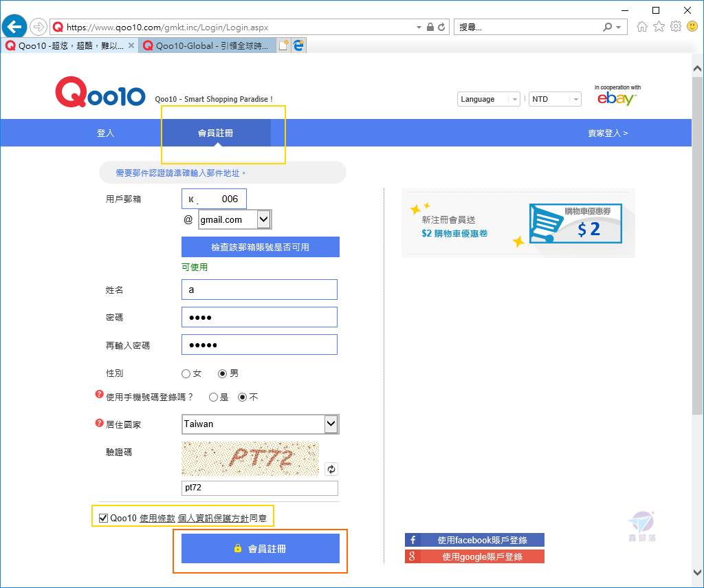This screenshot has height=588, width=704.
Task: Sign up using Google account button
Action: click(x=474, y=556)
